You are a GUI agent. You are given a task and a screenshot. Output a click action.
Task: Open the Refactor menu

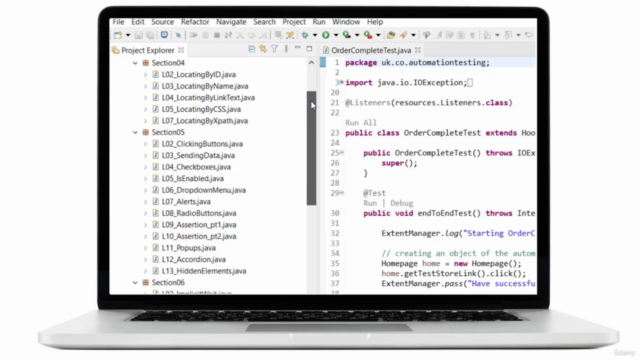pyautogui.click(x=195, y=22)
